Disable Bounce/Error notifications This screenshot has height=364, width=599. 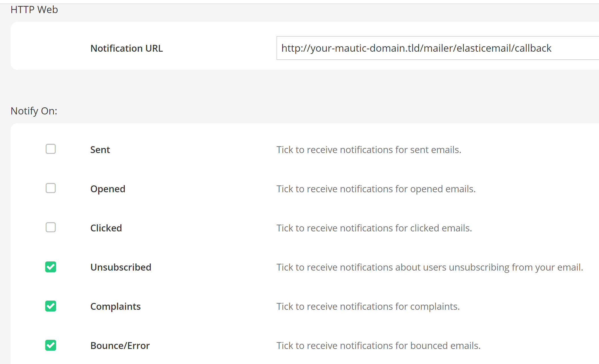[x=51, y=345]
